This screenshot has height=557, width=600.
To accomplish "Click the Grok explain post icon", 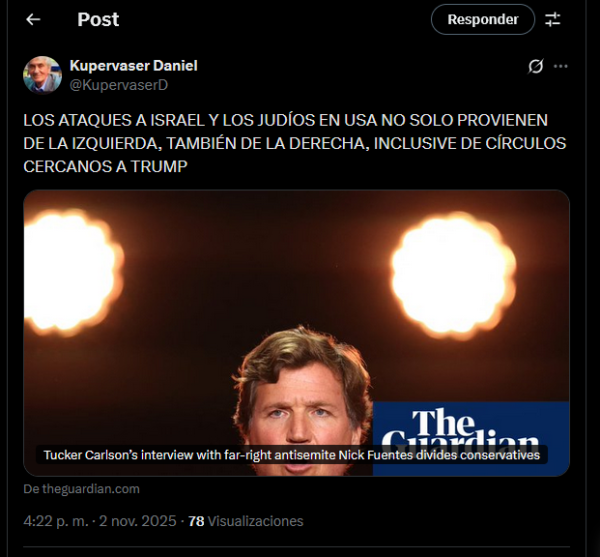I will (x=535, y=66).
